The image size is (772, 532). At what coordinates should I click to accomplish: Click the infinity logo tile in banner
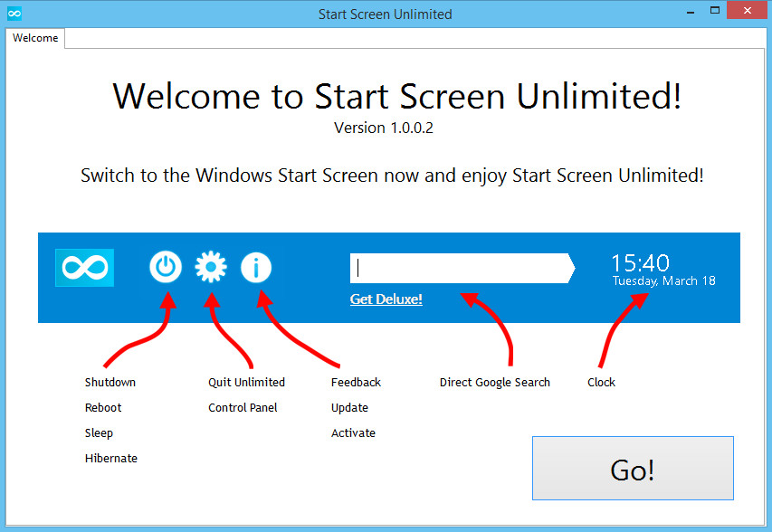click(x=85, y=267)
